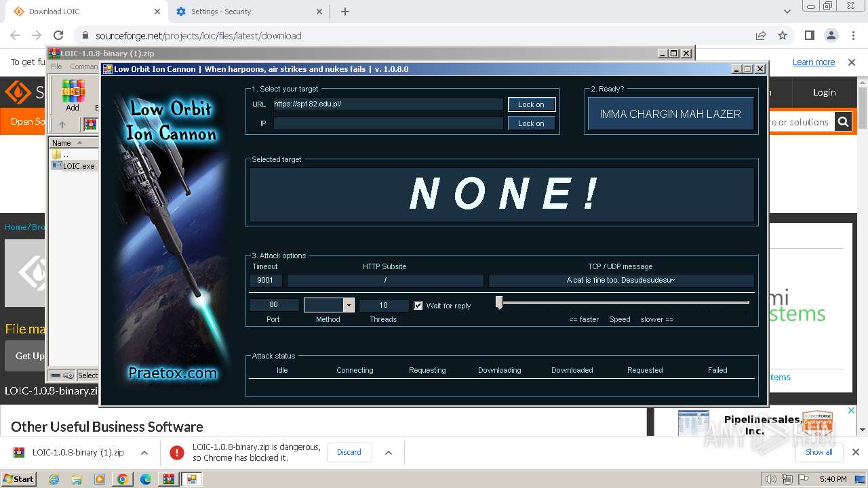
Task: Click the Discard button in download bar
Action: 349,452
